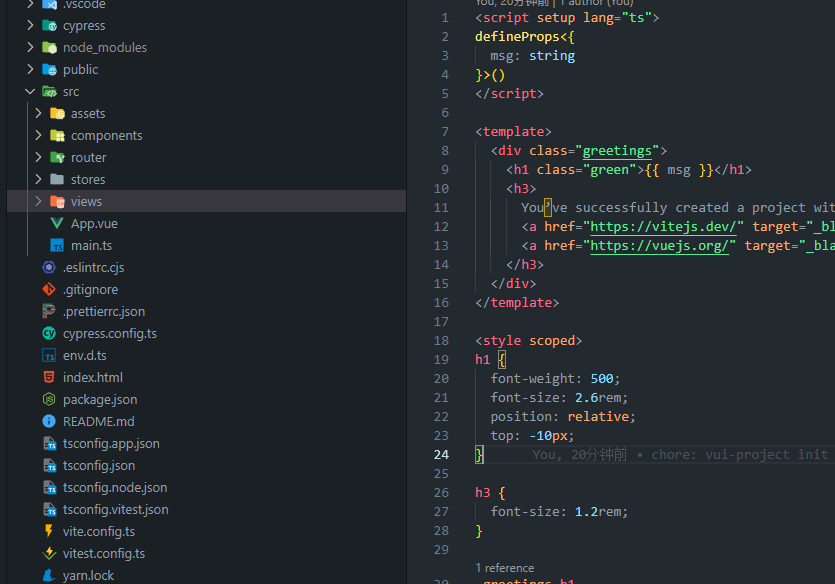Viewport: 835px width, 584px height.
Task: Click line number 10 in the gutter
Action: pyautogui.click(x=441, y=188)
